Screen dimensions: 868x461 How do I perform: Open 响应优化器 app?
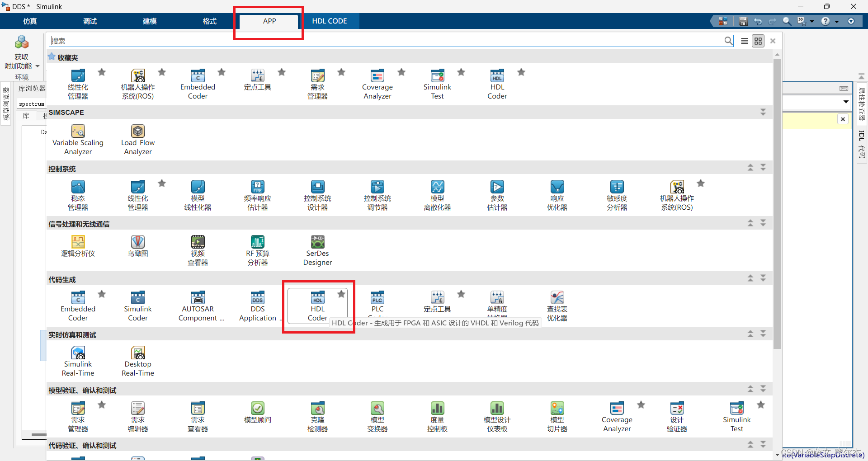pos(557,196)
